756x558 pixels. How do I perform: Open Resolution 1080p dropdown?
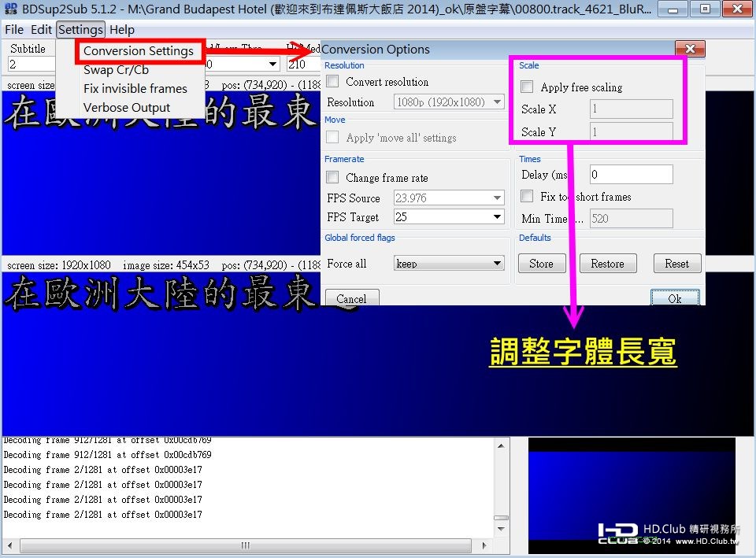(449, 102)
